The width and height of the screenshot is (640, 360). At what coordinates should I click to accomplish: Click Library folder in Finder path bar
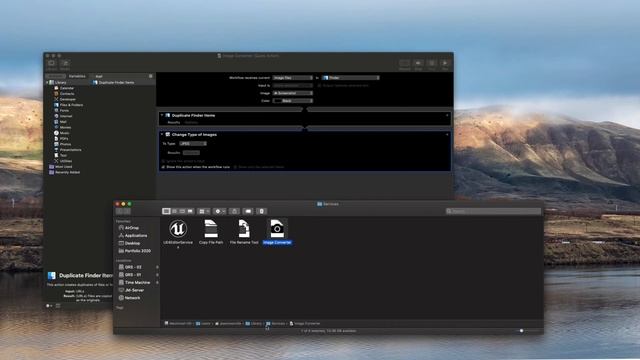253,323
